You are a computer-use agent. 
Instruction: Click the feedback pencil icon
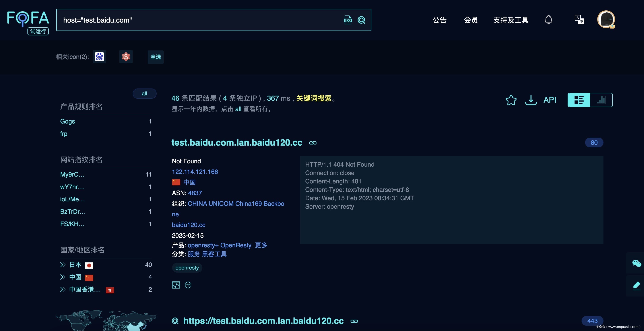click(636, 286)
